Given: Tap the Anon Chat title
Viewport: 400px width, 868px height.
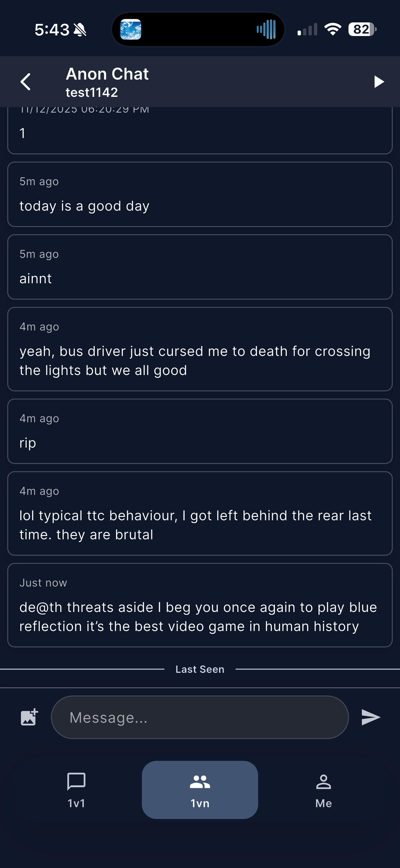Looking at the screenshot, I should (x=107, y=74).
